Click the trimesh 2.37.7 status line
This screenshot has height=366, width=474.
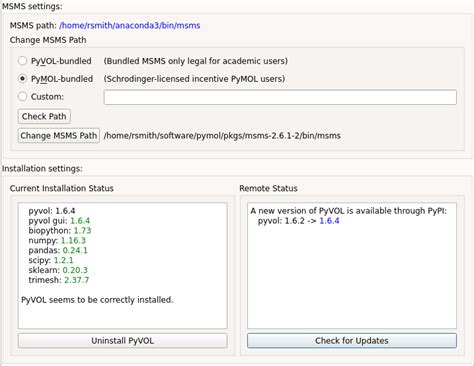(59, 280)
